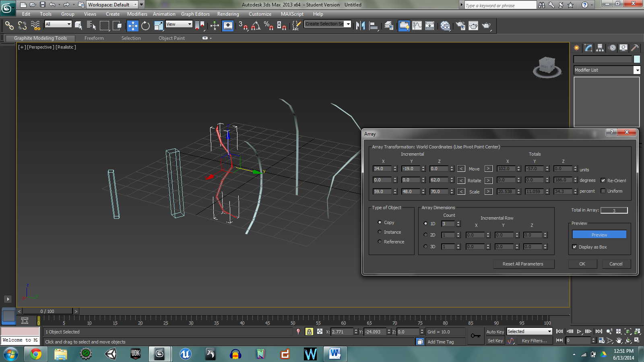This screenshot has width=644, height=362.
Task: Switch to the Motion command panel
Action: 612,48
